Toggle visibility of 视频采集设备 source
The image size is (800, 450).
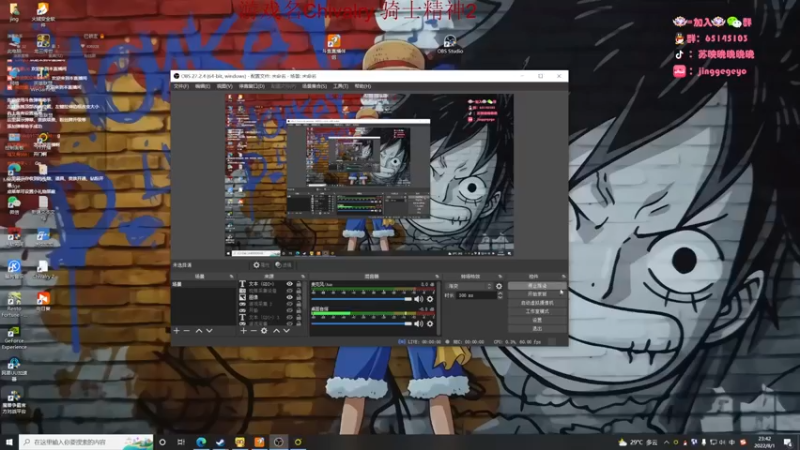[x=289, y=290]
